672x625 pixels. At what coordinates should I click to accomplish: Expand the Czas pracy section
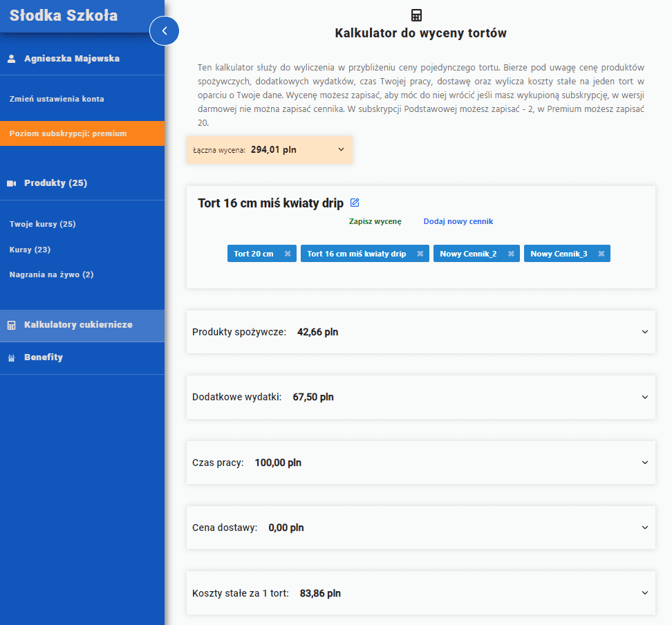(x=644, y=463)
